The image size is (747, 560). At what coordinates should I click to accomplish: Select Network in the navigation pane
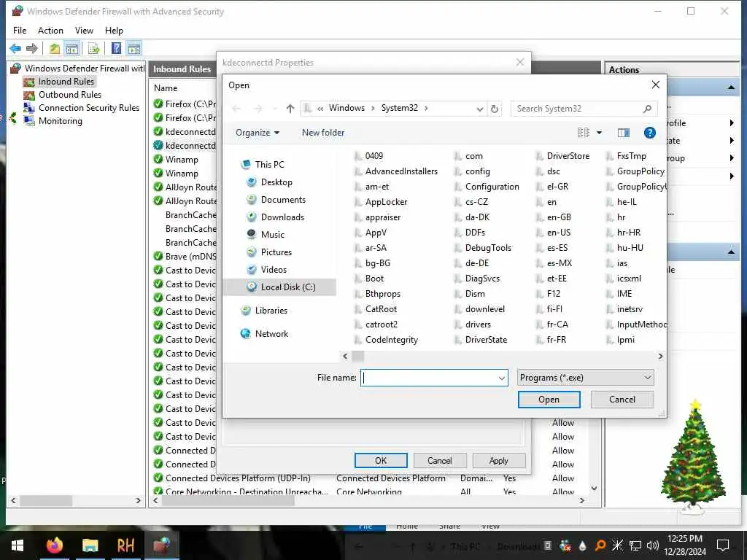271,334
